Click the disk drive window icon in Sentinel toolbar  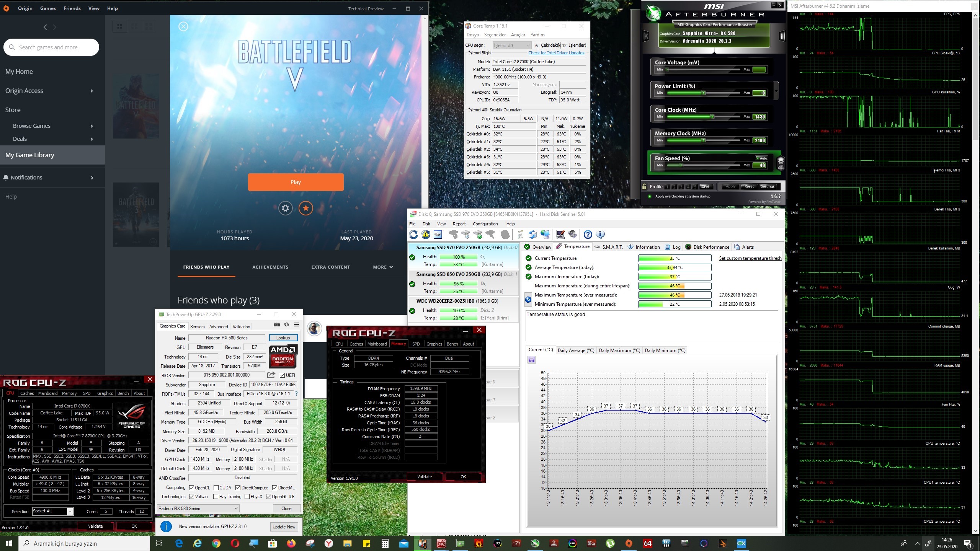(438, 235)
